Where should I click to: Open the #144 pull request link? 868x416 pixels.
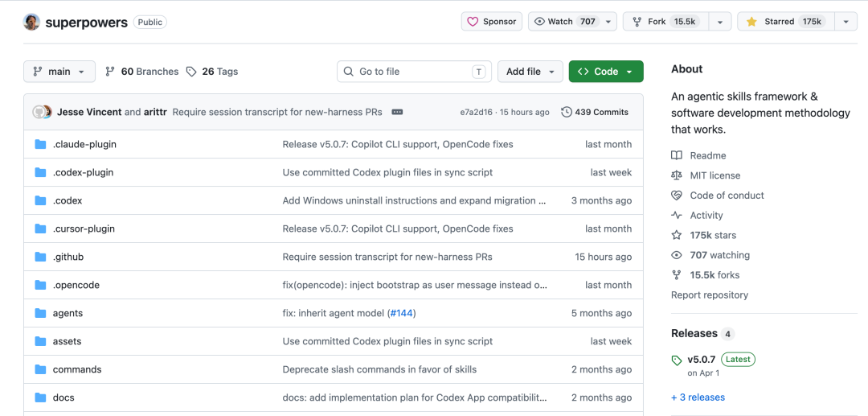pyautogui.click(x=401, y=313)
